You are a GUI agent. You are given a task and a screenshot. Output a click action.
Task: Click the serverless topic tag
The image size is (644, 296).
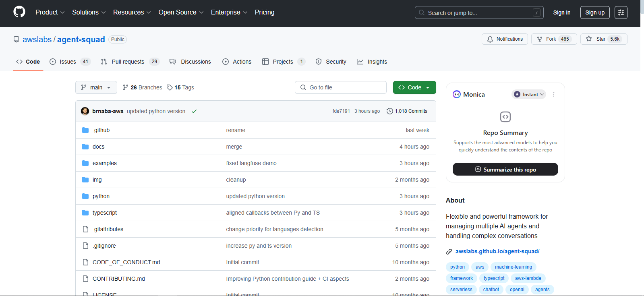[x=461, y=290]
